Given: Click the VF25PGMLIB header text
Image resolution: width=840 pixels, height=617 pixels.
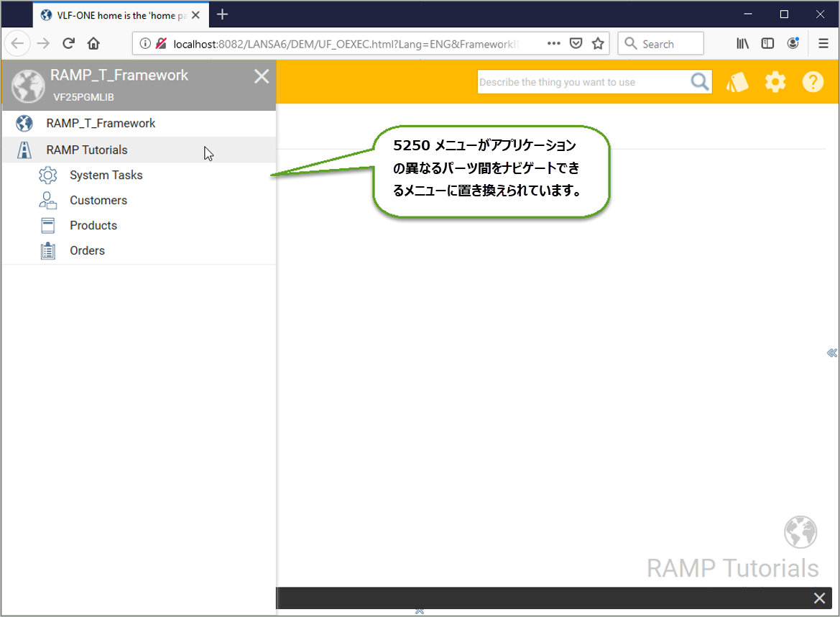Looking at the screenshot, I should tap(83, 97).
